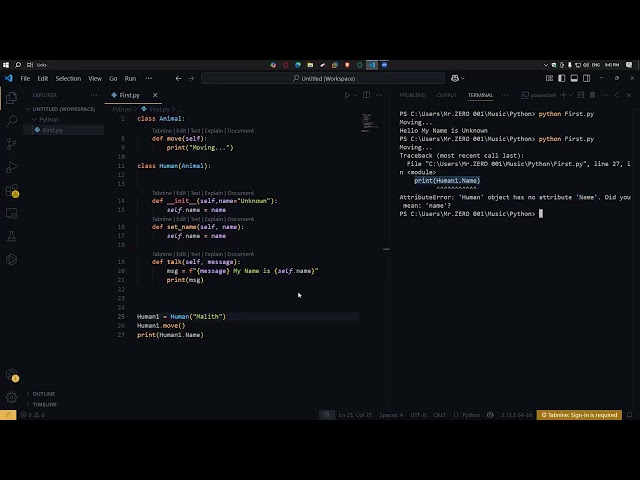Close the First.py editor tab

pyautogui.click(x=155, y=95)
